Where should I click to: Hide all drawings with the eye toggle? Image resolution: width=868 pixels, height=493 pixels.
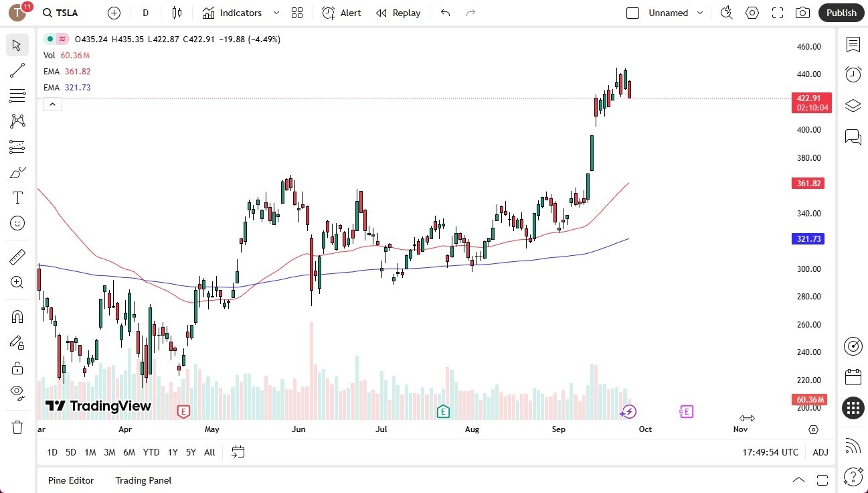pyautogui.click(x=17, y=392)
